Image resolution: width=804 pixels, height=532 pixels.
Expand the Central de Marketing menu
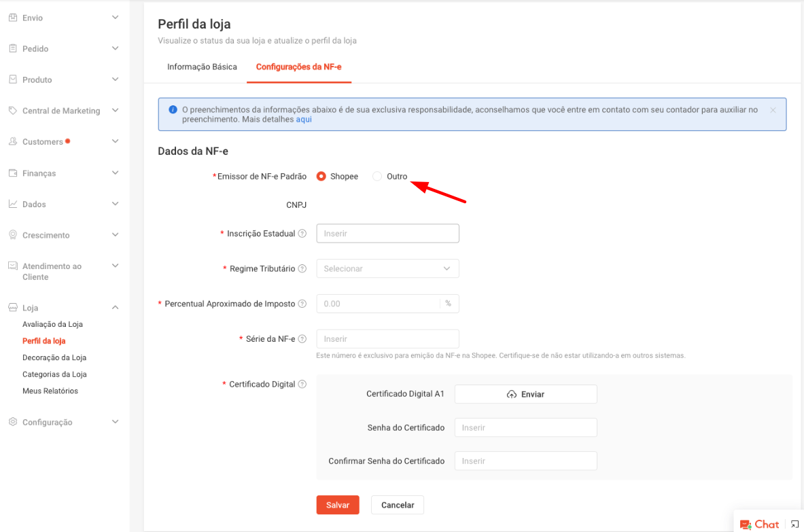click(x=64, y=111)
